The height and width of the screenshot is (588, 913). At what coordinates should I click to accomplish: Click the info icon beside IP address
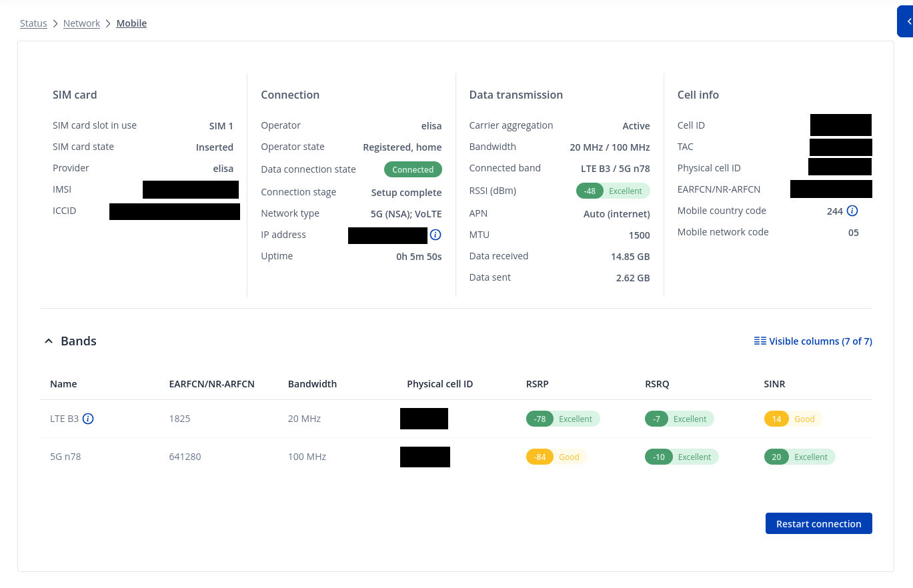(x=435, y=235)
